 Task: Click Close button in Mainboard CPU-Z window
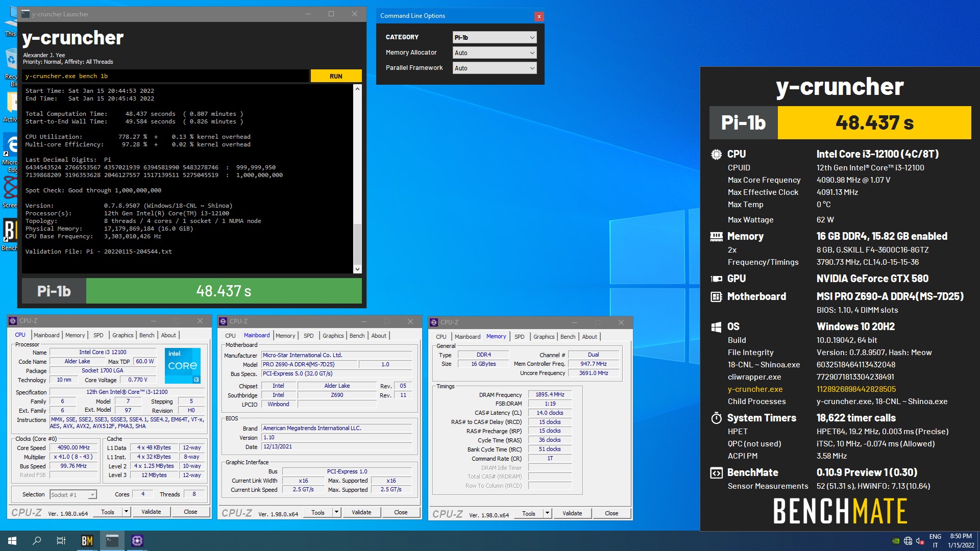pyautogui.click(x=401, y=512)
